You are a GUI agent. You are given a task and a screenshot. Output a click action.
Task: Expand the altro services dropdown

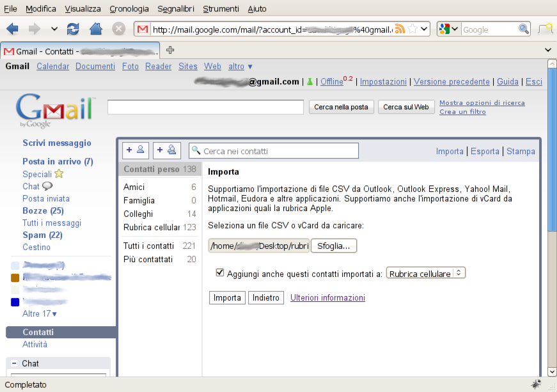click(240, 67)
